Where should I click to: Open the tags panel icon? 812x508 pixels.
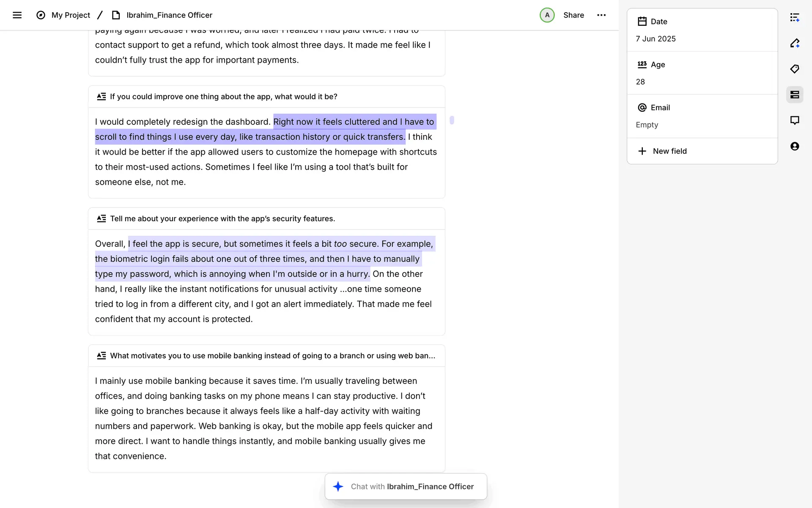[x=795, y=69]
